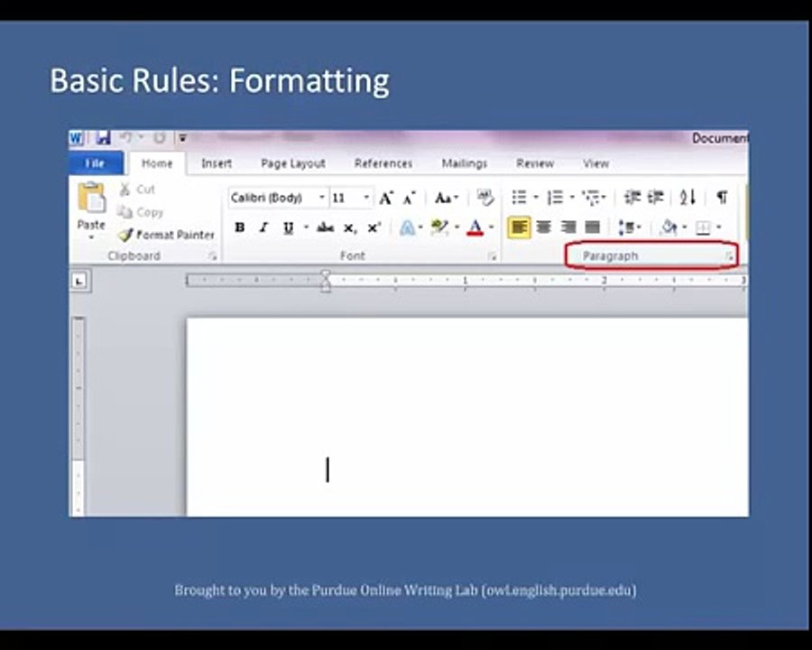The height and width of the screenshot is (650, 812).
Task: Click the Text Effects glowing A icon
Action: tap(408, 227)
